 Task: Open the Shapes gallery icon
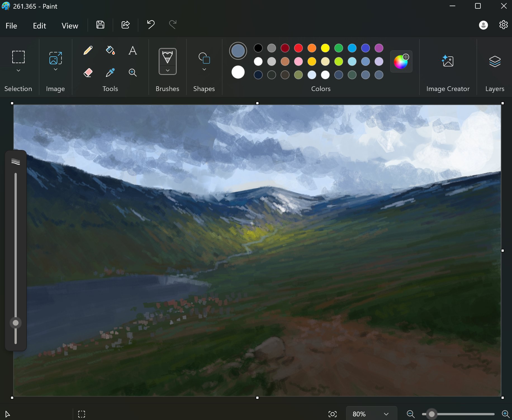tap(204, 58)
